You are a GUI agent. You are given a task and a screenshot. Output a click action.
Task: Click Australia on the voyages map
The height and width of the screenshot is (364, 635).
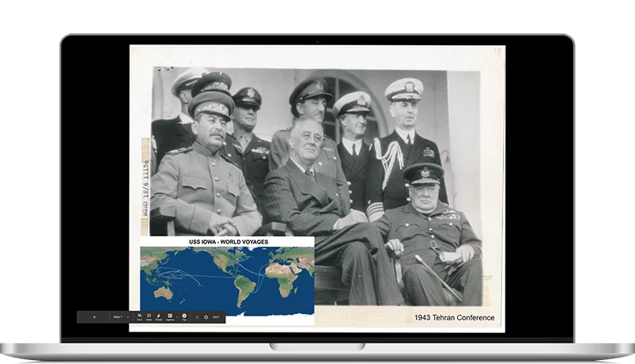(x=164, y=293)
